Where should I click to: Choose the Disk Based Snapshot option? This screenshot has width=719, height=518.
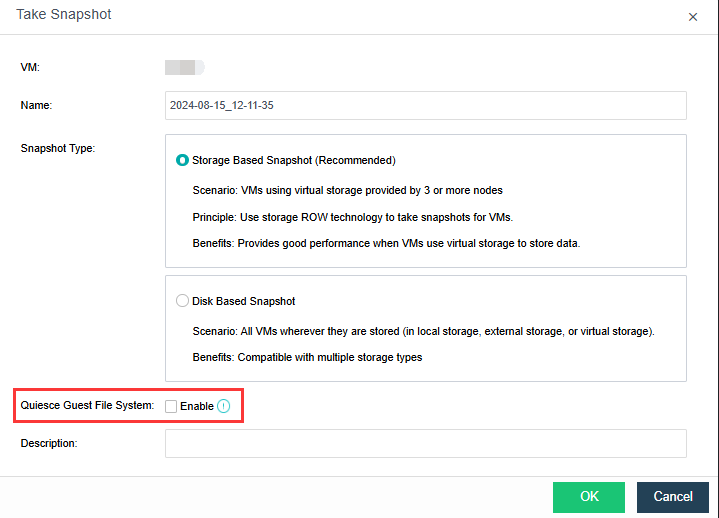pyautogui.click(x=182, y=300)
